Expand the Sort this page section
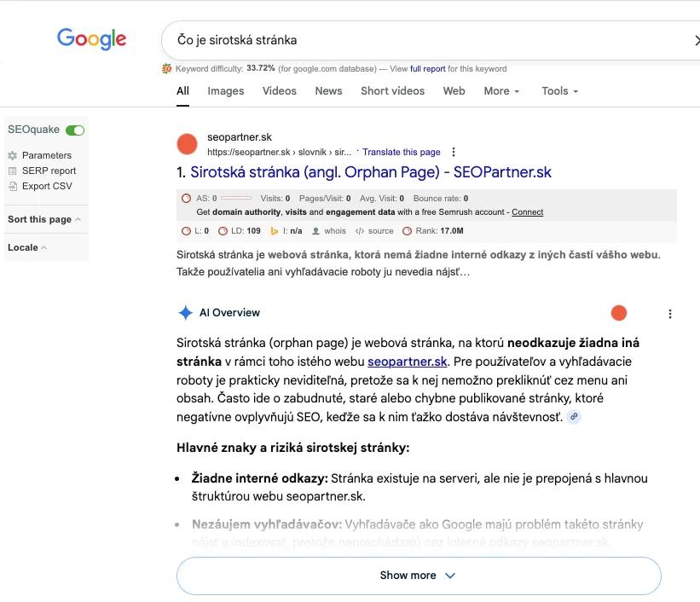This screenshot has width=700, height=602. coord(44,219)
